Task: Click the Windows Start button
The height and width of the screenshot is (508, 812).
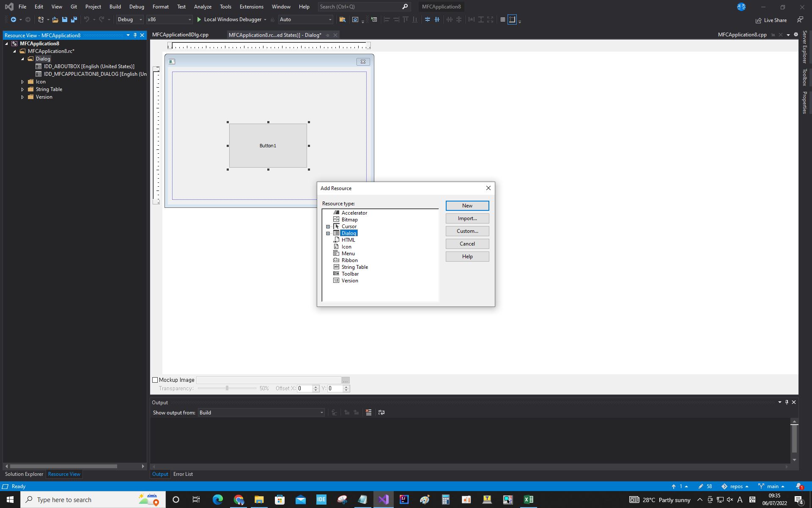Action: pyautogui.click(x=10, y=500)
